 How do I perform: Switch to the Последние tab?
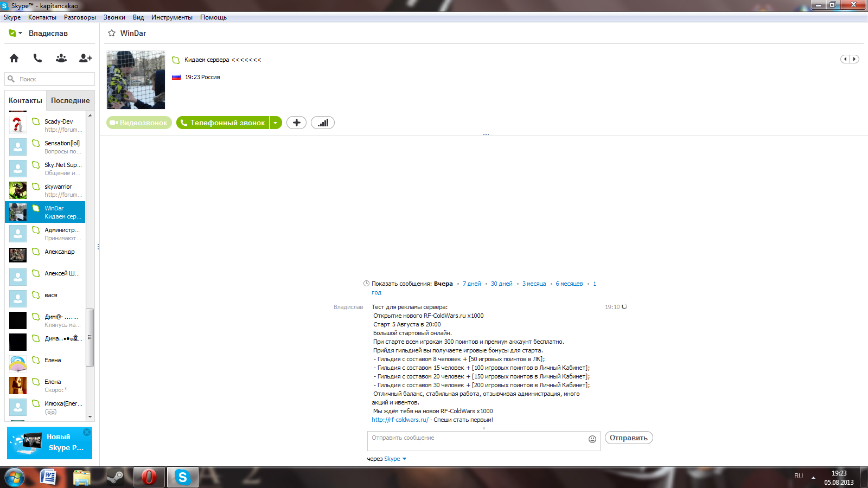coord(71,100)
